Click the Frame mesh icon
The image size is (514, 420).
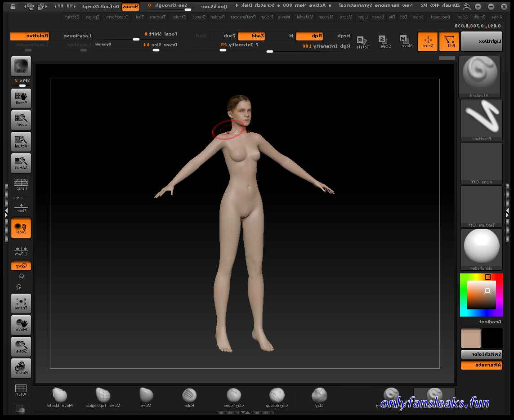(21, 304)
